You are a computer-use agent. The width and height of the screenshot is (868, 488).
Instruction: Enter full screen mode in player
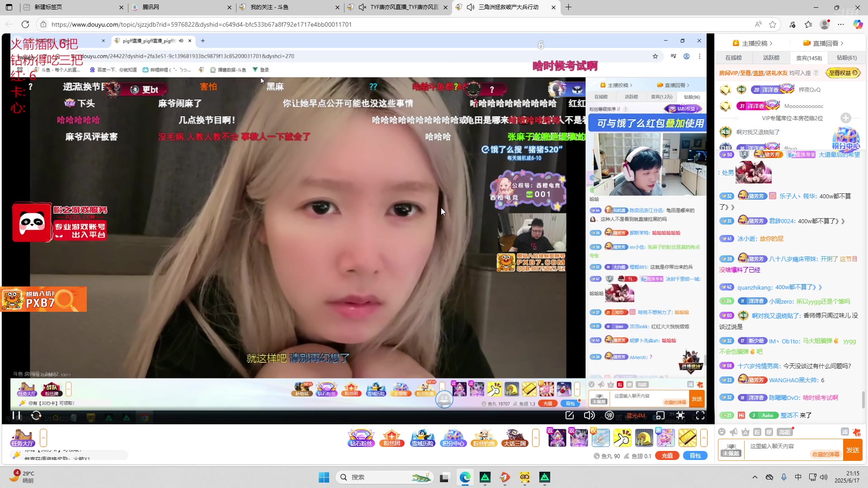[700, 416]
